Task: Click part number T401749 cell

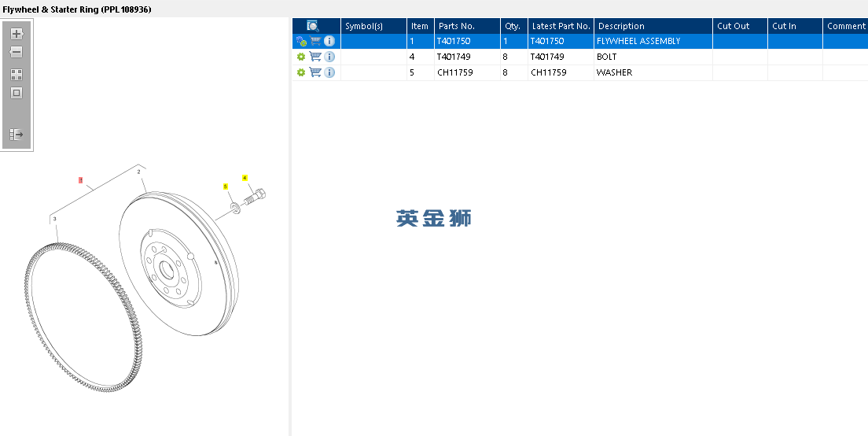Action: pos(454,57)
